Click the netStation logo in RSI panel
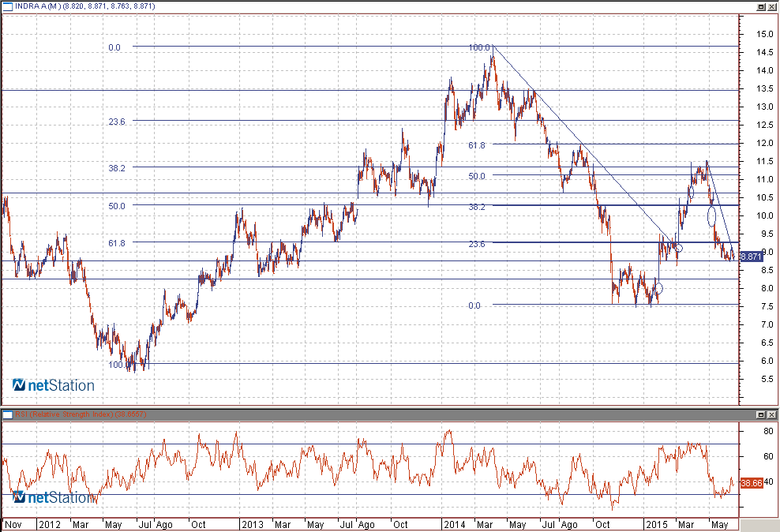Image resolution: width=780 pixels, height=532 pixels. coord(54,498)
